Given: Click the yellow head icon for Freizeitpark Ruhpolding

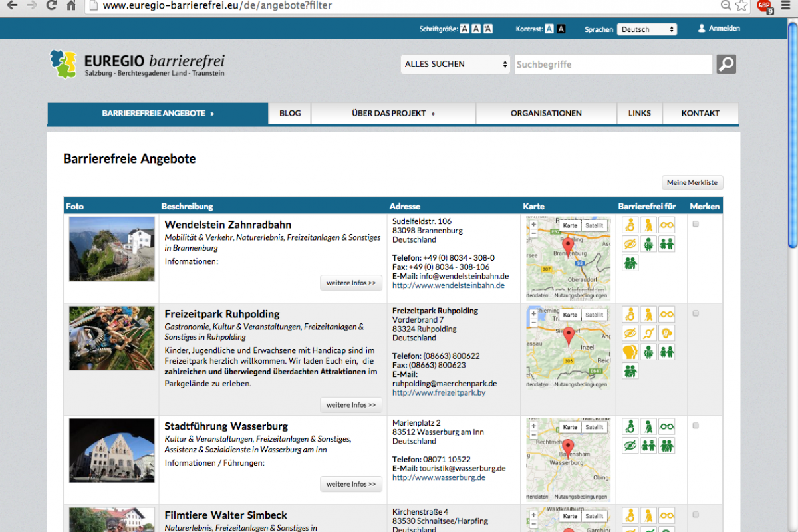Looking at the screenshot, I should (630, 352).
